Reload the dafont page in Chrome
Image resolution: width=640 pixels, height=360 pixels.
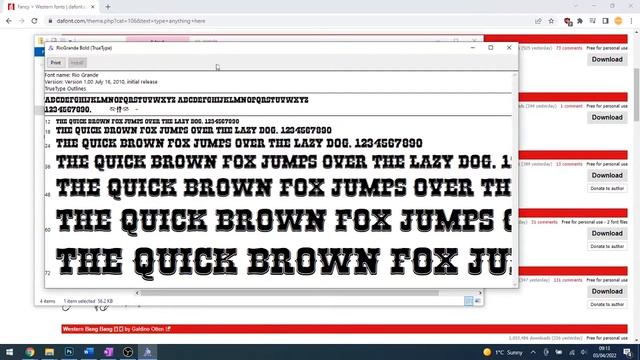point(34,21)
